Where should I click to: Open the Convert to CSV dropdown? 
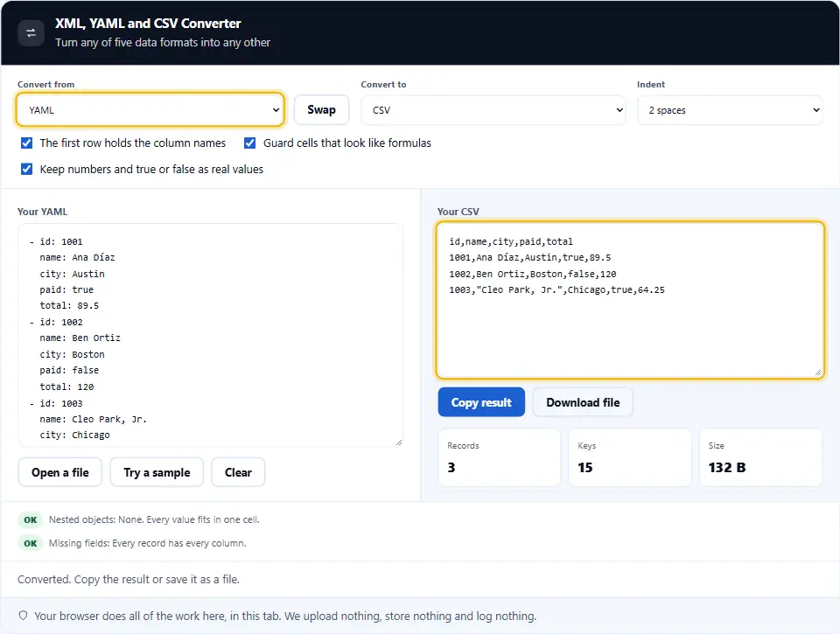(493, 110)
